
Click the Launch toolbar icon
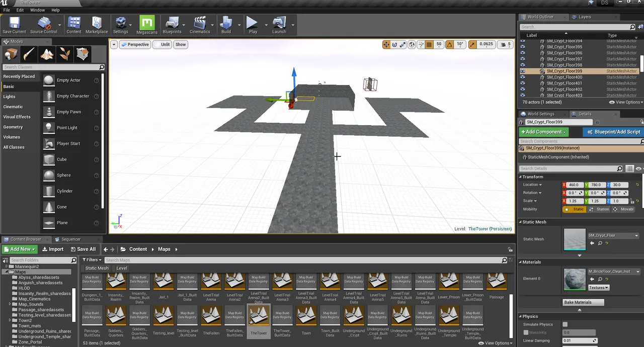point(279,25)
